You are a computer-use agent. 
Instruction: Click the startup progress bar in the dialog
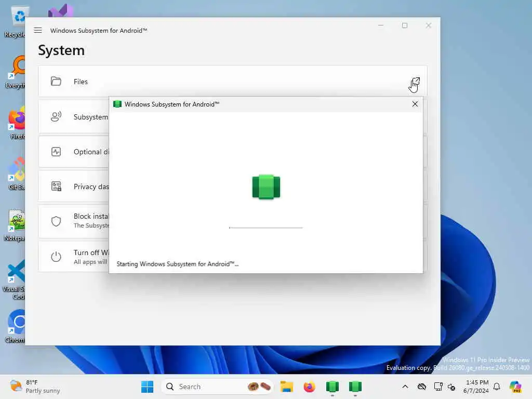(265, 228)
